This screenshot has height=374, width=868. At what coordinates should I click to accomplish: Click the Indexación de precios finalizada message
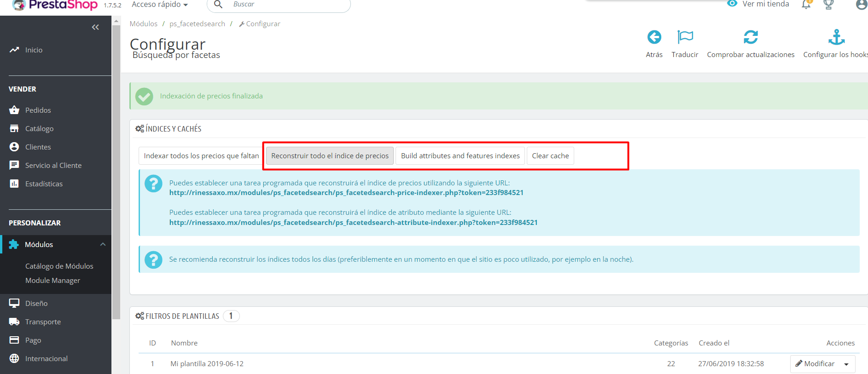pyautogui.click(x=211, y=96)
